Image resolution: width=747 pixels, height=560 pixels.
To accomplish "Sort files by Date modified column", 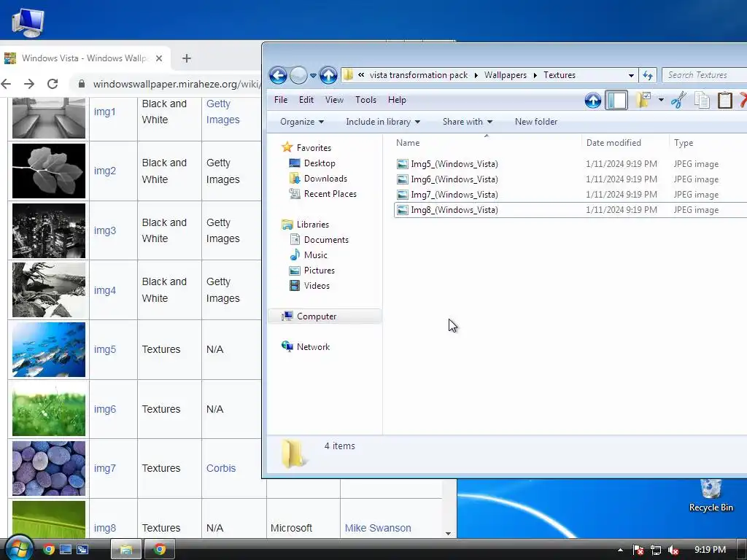I will tap(625, 143).
